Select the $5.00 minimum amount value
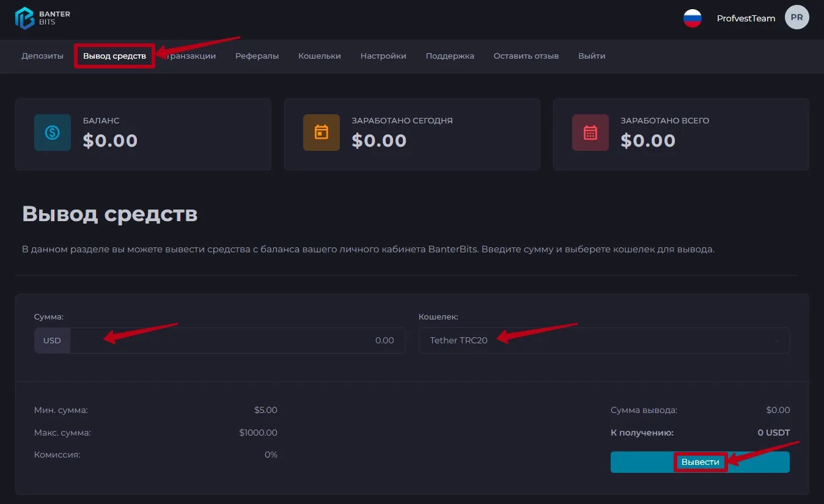Viewport: 824px width, 504px height. coord(266,410)
